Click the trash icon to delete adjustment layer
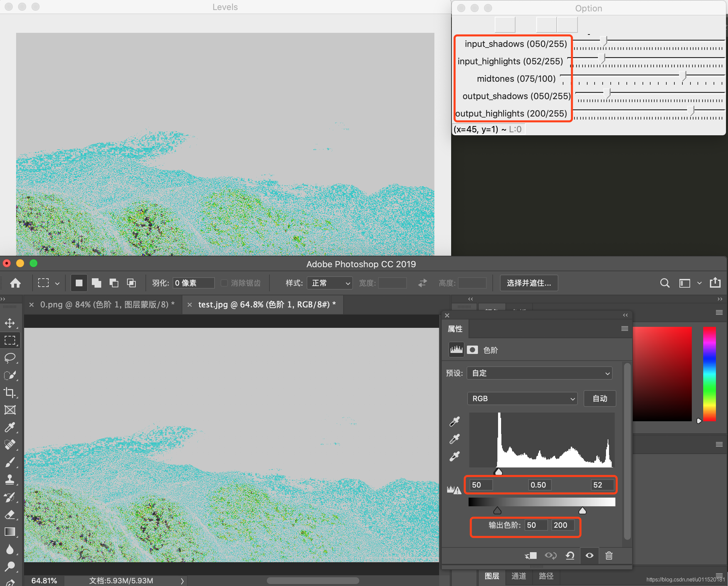Viewport: 728px width, 586px height. coord(609,555)
